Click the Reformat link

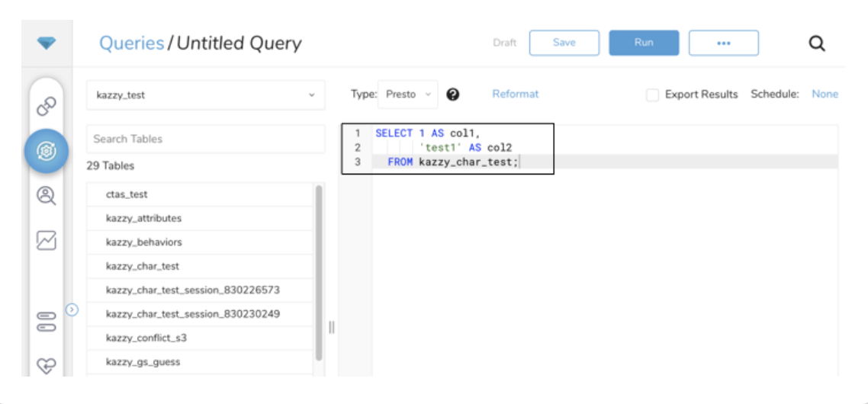coord(515,95)
